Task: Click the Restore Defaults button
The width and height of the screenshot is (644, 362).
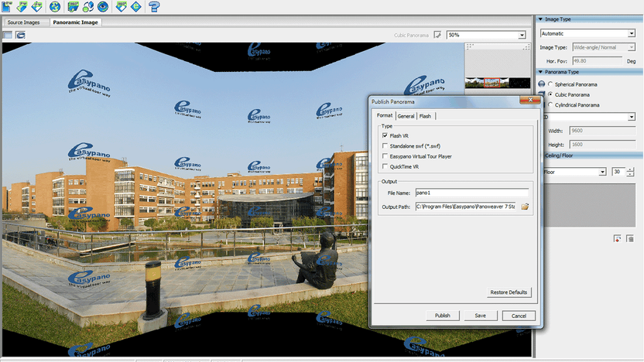Action: click(x=509, y=292)
